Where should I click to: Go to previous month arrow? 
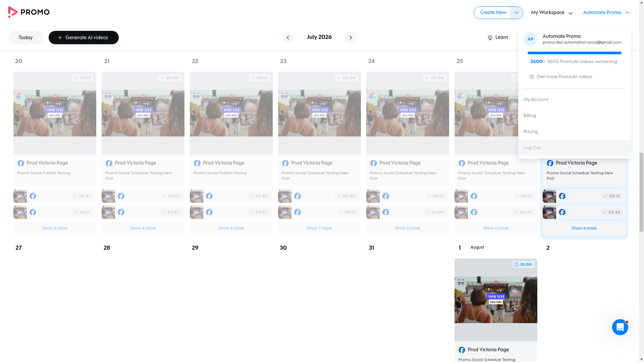287,38
